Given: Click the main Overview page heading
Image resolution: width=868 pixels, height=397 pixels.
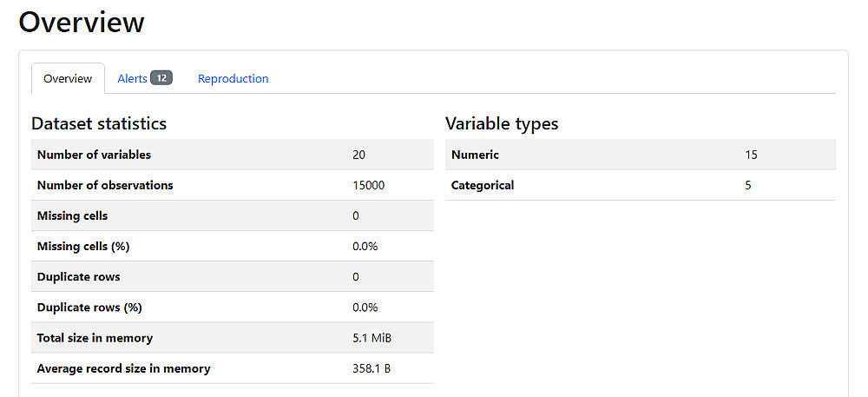Looking at the screenshot, I should click(82, 22).
